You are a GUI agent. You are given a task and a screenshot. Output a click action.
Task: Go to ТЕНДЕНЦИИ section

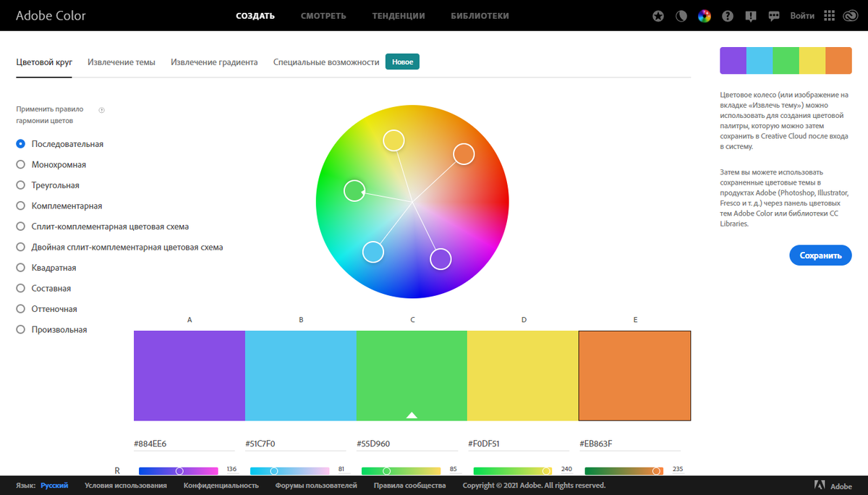[x=399, y=16]
